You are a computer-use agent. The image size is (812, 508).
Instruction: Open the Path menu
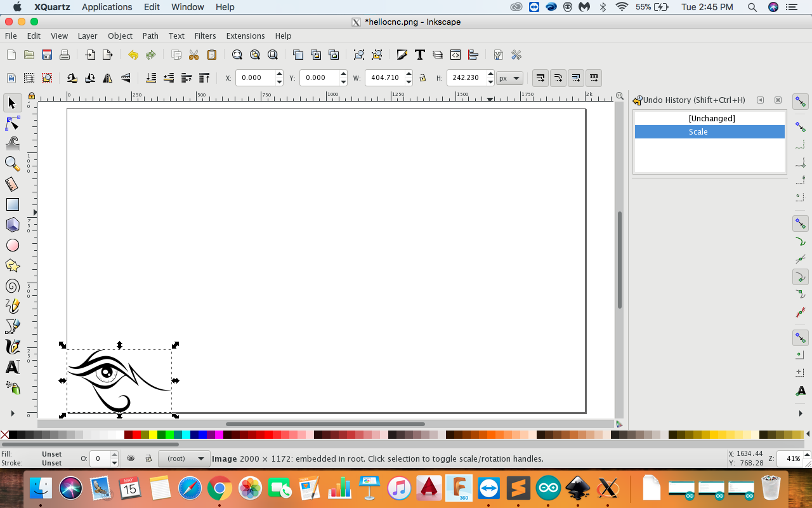point(150,36)
